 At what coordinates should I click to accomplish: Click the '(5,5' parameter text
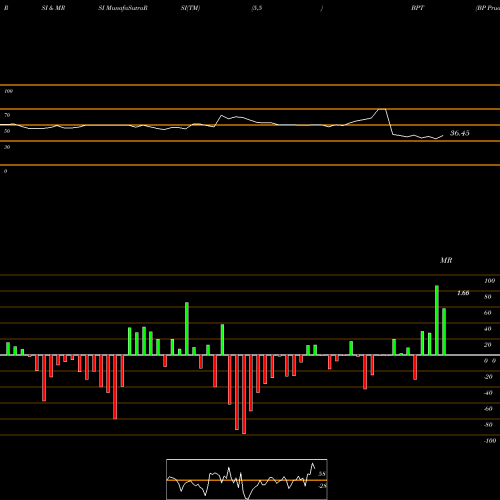click(x=257, y=8)
